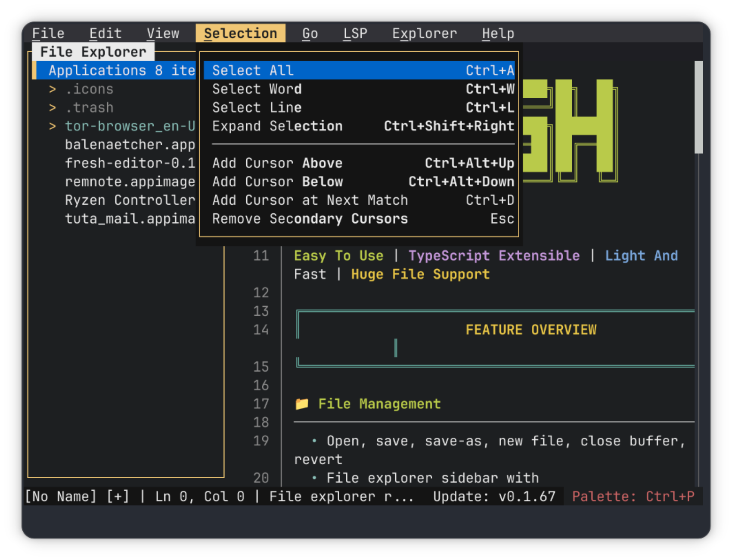
Task: Open the Explorer menu
Action: 424,33
